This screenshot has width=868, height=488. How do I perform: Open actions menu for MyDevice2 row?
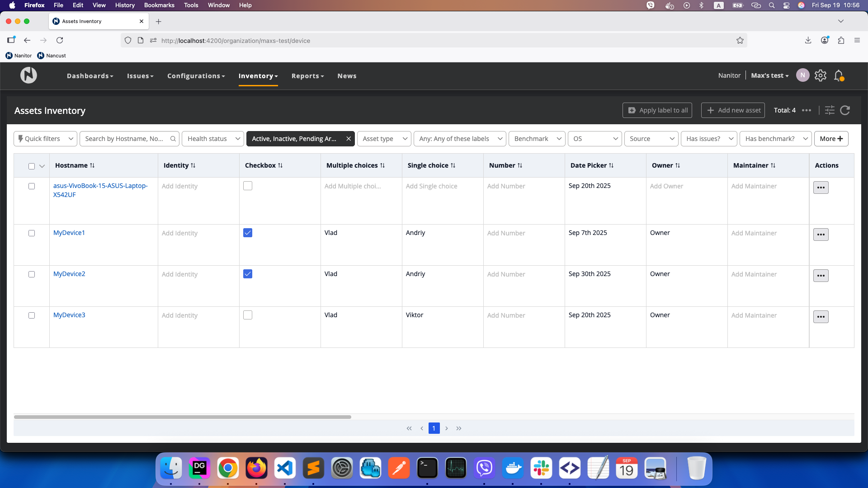(x=821, y=276)
